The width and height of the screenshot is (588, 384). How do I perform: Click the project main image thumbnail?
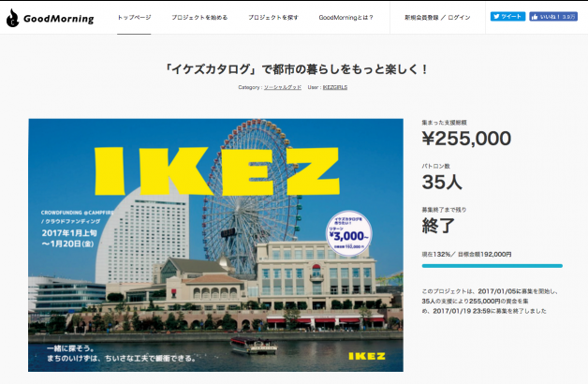coord(215,245)
